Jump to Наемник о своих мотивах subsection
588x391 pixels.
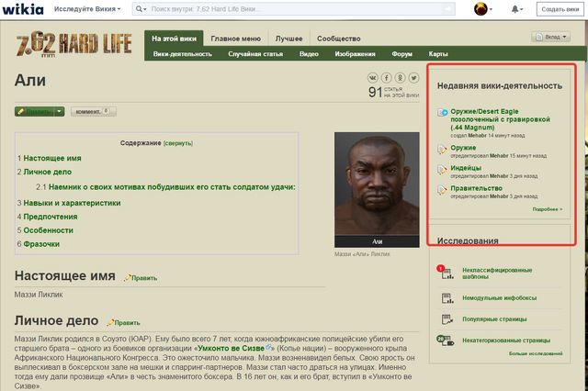[172, 187]
